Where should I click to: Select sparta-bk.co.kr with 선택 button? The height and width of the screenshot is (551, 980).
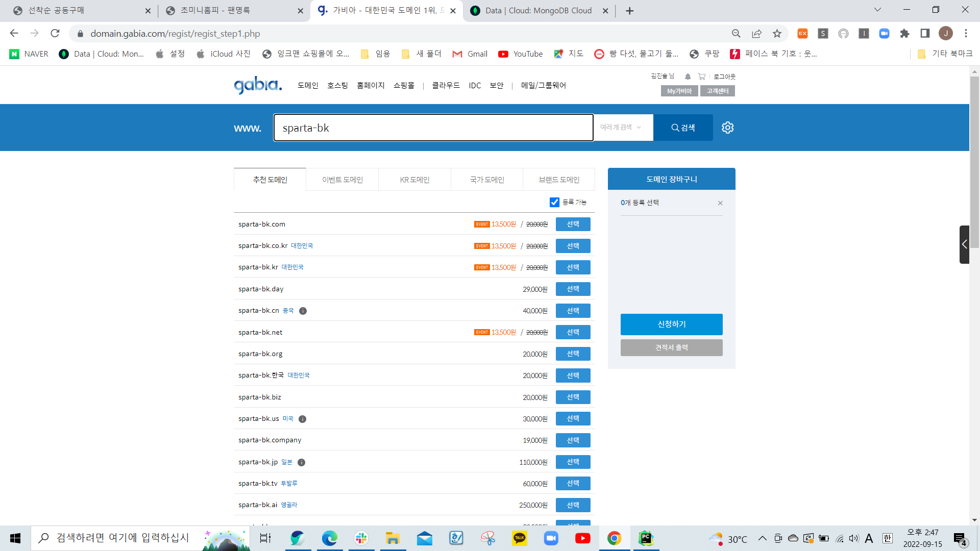(573, 246)
